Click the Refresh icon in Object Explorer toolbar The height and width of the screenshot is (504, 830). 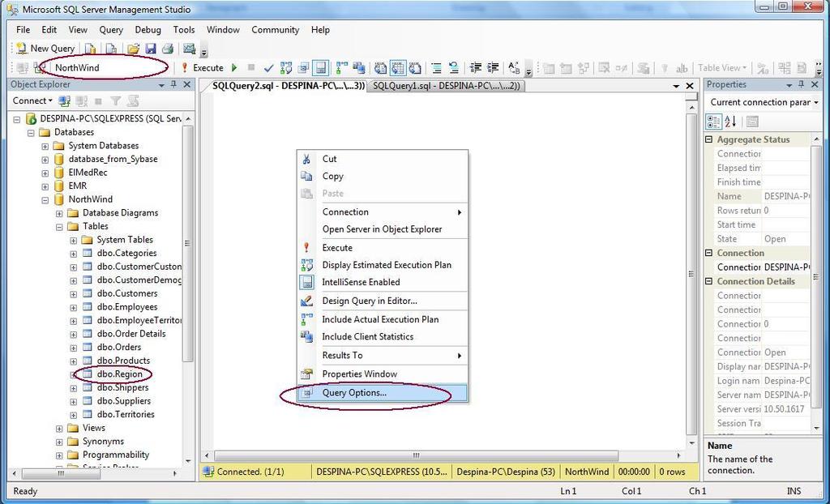coord(132,100)
